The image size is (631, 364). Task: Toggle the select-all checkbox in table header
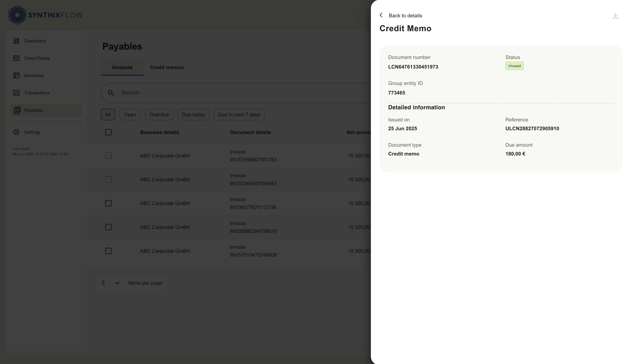click(108, 132)
